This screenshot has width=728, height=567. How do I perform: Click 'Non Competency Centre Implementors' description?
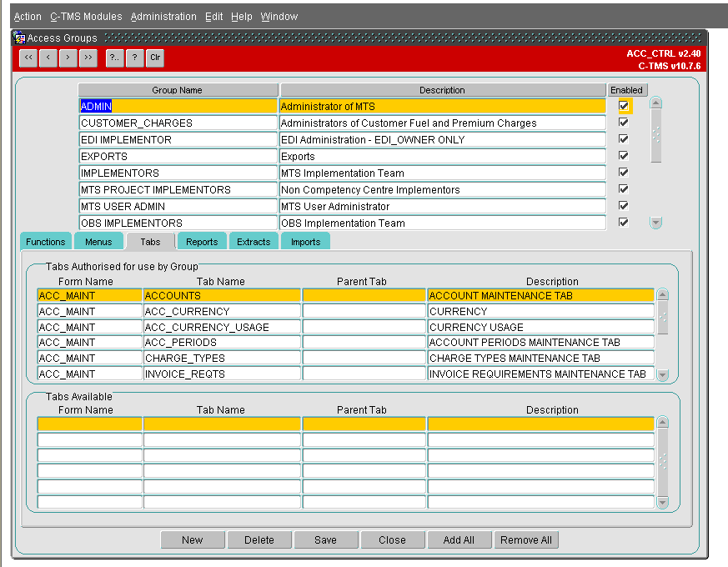(443, 190)
